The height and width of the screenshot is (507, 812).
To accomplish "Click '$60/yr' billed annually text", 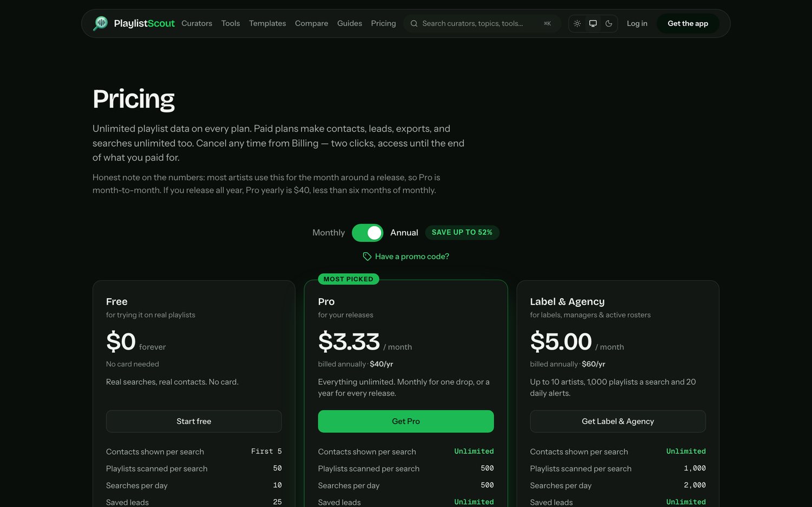I will click(593, 364).
